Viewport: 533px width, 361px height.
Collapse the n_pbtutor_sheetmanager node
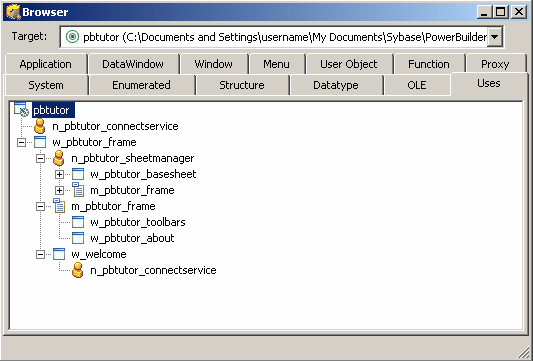coord(40,158)
